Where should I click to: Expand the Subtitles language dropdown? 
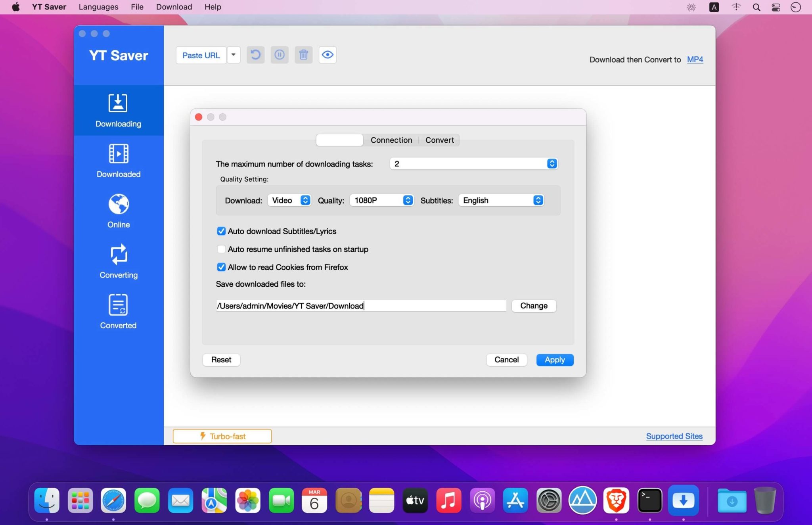pyautogui.click(x=537, y=200)
